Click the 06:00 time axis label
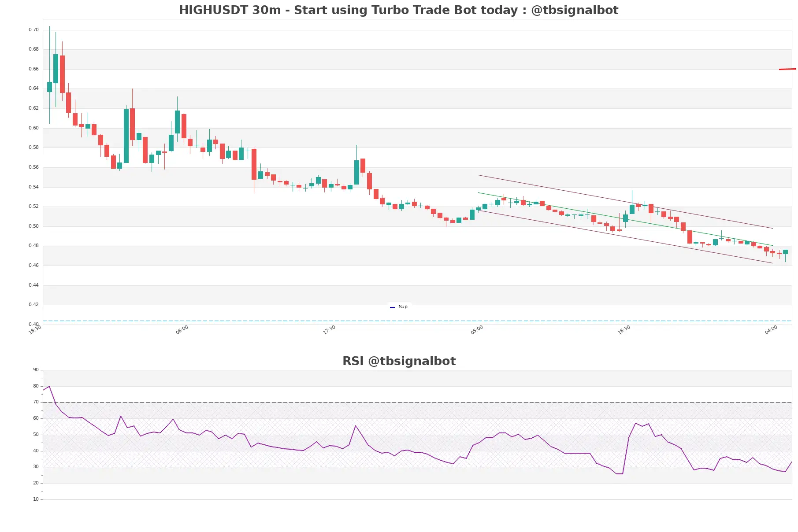Screen dimensions: 798x532 coord(182,330)
